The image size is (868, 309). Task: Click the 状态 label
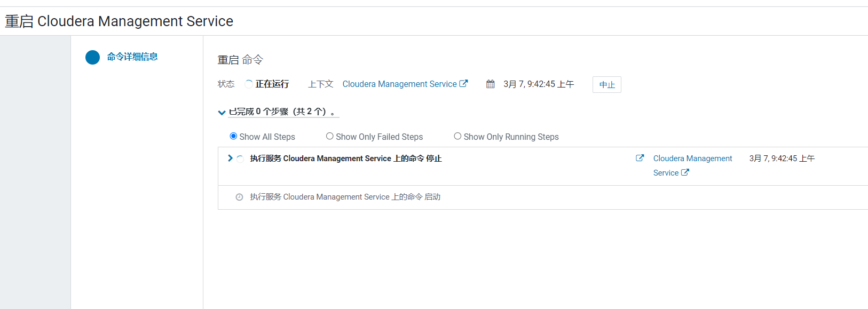tap(226, 84)
